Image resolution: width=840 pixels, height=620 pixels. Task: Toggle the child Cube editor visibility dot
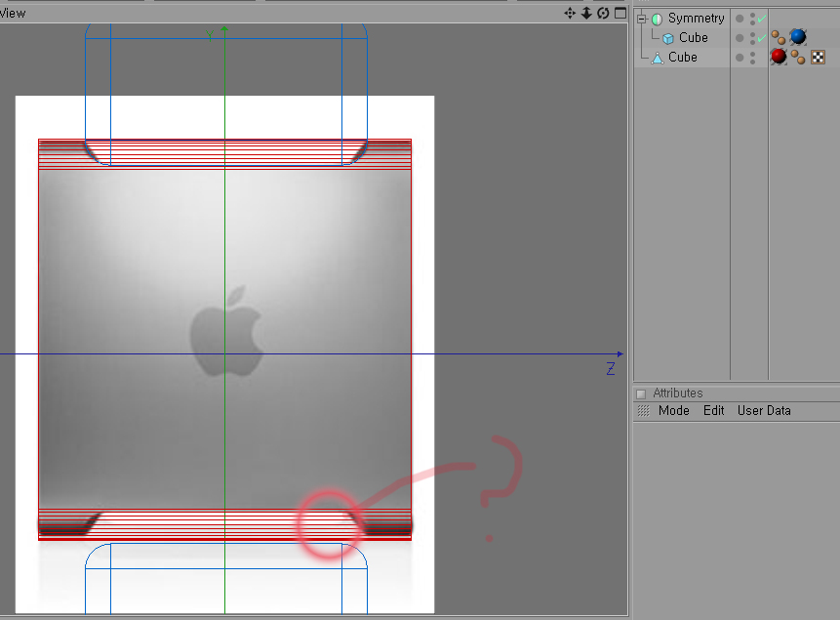752,35
